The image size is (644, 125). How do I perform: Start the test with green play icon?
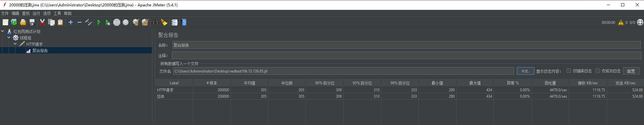99,22
